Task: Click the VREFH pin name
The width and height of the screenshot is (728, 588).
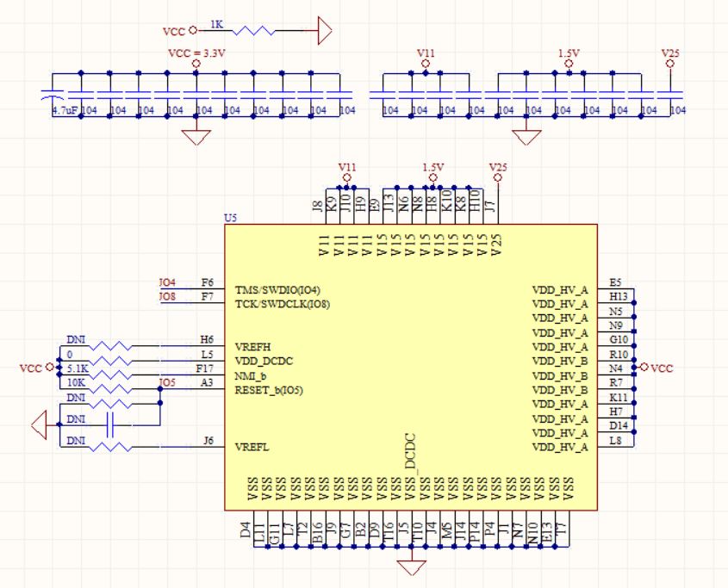Action: pos(252,347)
